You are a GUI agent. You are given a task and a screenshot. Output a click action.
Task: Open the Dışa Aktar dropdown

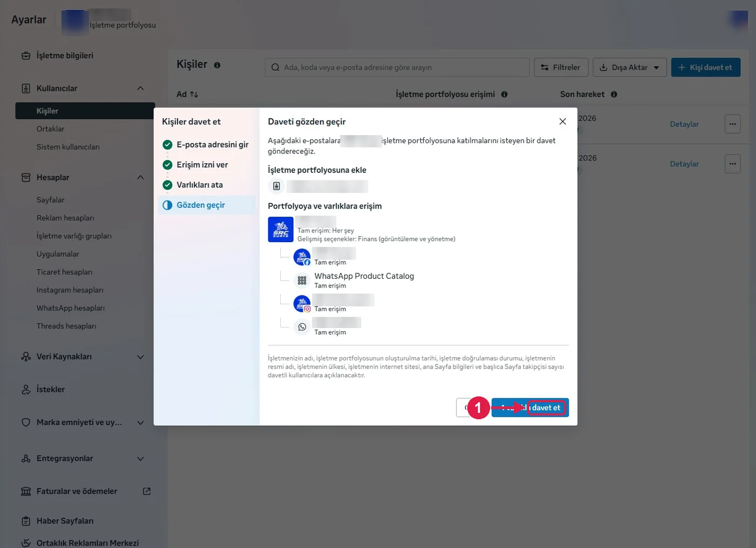click(630, 68)
